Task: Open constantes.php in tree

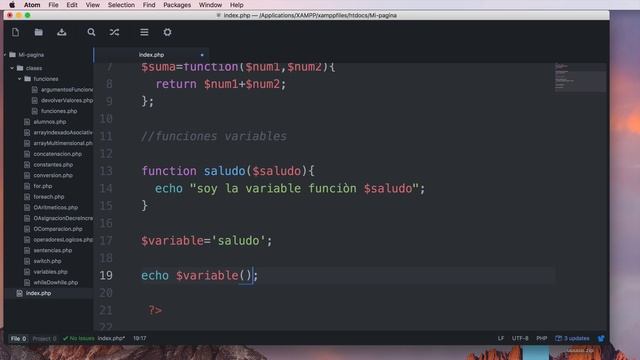Action: (53, 164)
